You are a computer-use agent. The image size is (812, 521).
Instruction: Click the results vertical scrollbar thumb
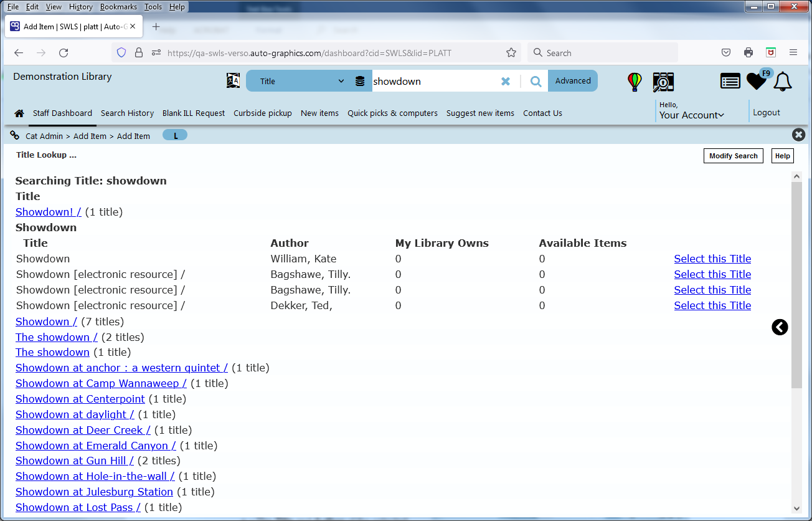pyautogui.click(x=796, y=285)
